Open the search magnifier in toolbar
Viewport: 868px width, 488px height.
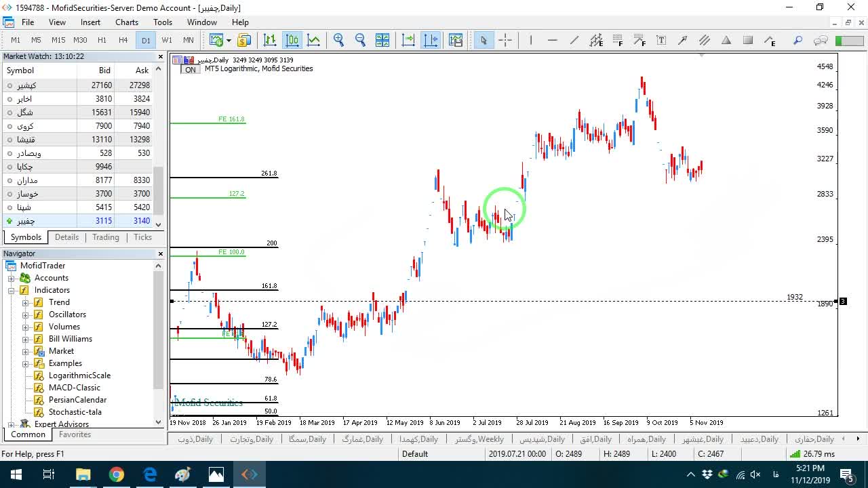click(798, 40)
